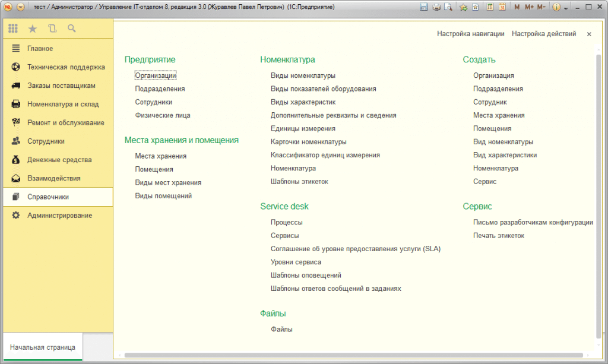The height and width of the screenshot is (364, 608).
Task: Open the Calculator icon in title bar
Action: click(490, 7)
